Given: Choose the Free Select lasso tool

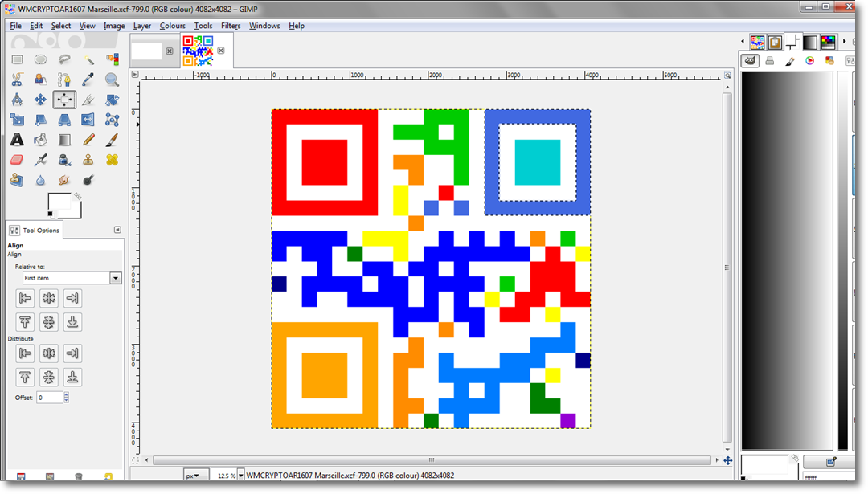Looking at the screenshot, I should click(64, 59).
